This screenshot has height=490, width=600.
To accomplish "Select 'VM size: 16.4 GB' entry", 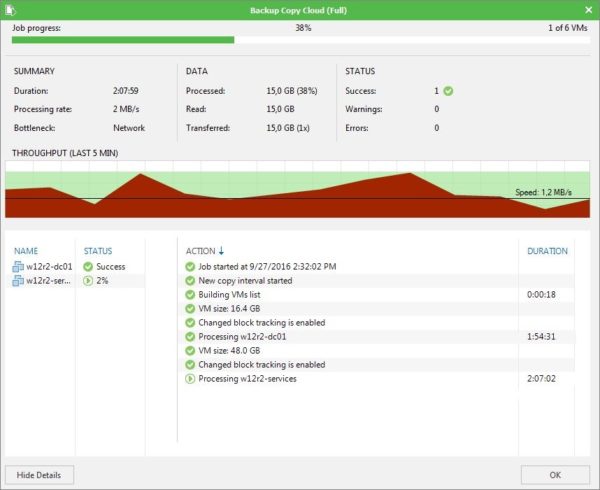I will coord(377,309).
